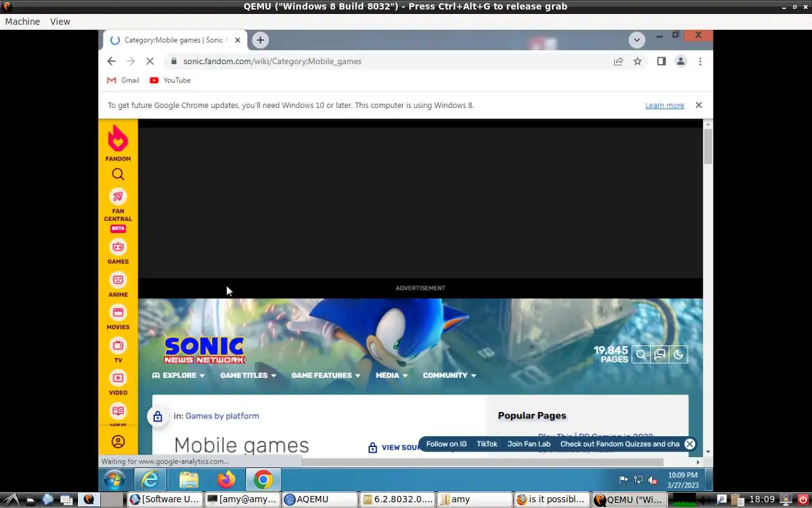This screenshot has height=508, width=812.
Task: Open the Chrome profile icon
Action: pyautogui.click(x=681, y=62)
